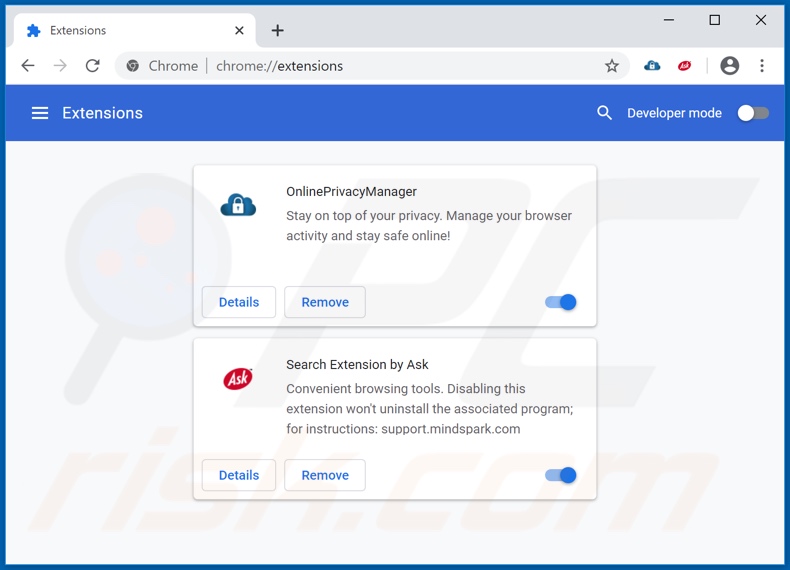790x570 pixels.
Task: Disable the OnlinePrivacyManager extension toggle
Action: pyautogui.click(x=561, y=302)
